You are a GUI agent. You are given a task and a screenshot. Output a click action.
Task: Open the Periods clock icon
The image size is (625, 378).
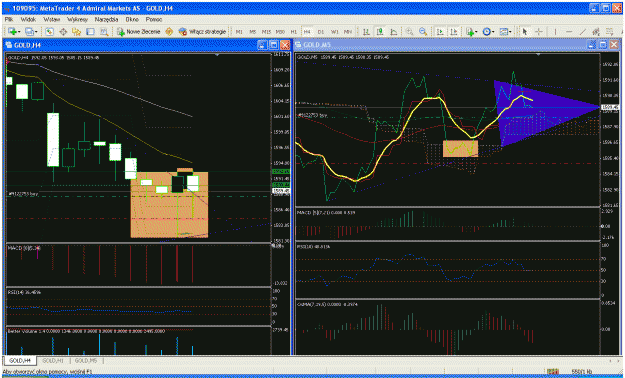486,32
